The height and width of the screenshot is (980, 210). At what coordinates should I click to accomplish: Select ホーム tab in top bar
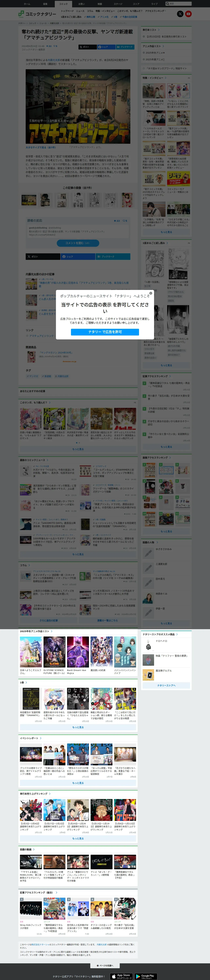pos(27,4)
